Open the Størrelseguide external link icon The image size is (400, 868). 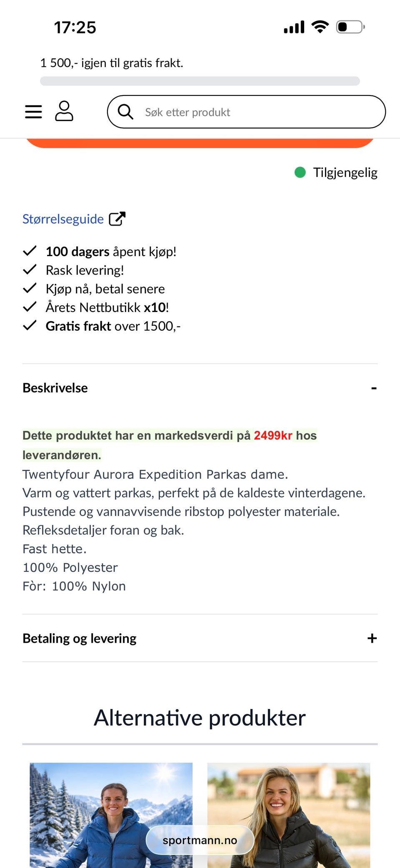tap(117, 218)
